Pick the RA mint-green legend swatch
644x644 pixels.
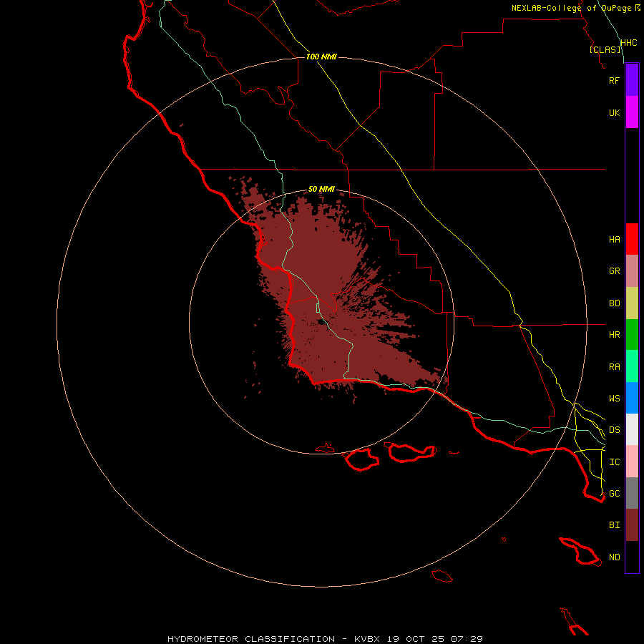point(632,366)
